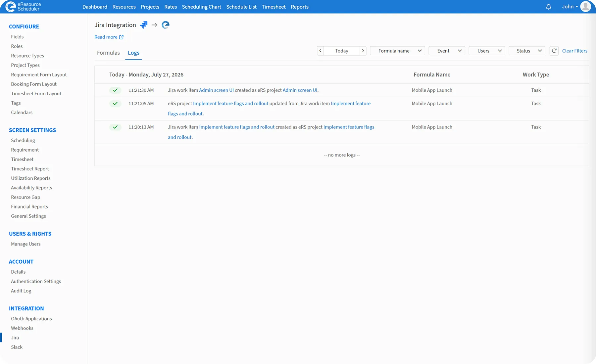Screen dimensions: 596x364
Task: Open the Event filter dropdown
Action: click(447, 51)
